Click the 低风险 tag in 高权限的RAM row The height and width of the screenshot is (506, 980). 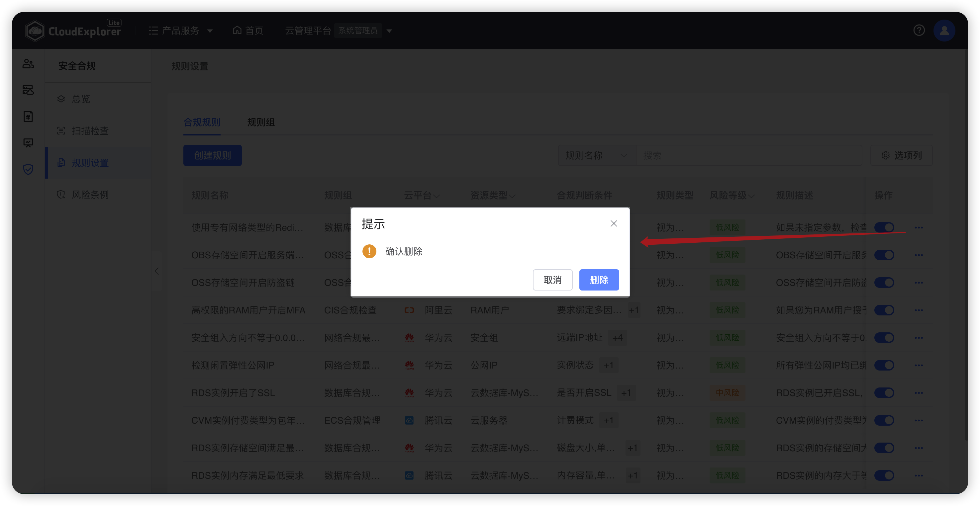(x=727, y=310)
